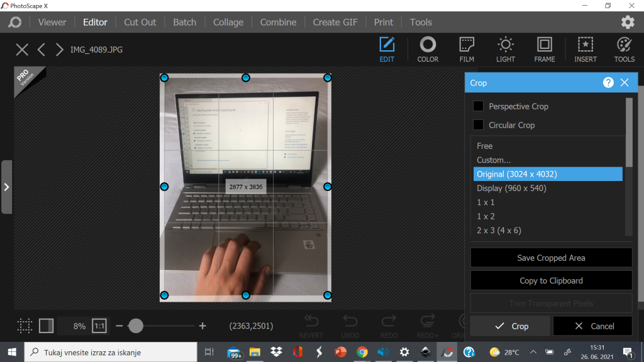Cancel the crop operation
Screen dimensions: 644x362
pyautogui.click(x=592, y=326)
